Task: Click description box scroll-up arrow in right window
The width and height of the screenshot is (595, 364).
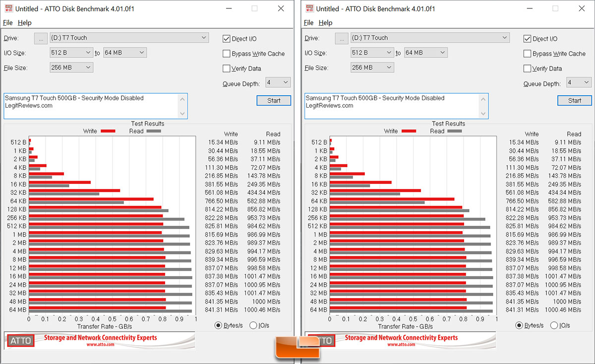Action: point(484,98)
